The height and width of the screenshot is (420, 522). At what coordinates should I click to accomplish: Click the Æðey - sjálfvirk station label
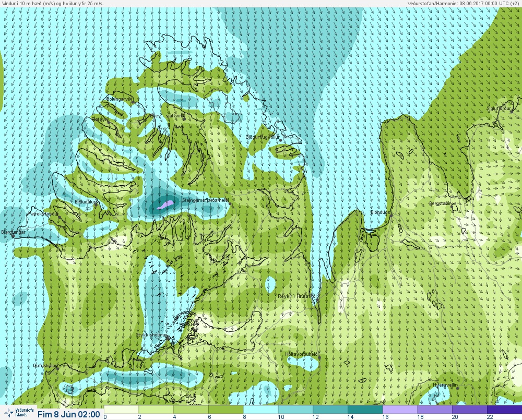click(x=167, y=116)
